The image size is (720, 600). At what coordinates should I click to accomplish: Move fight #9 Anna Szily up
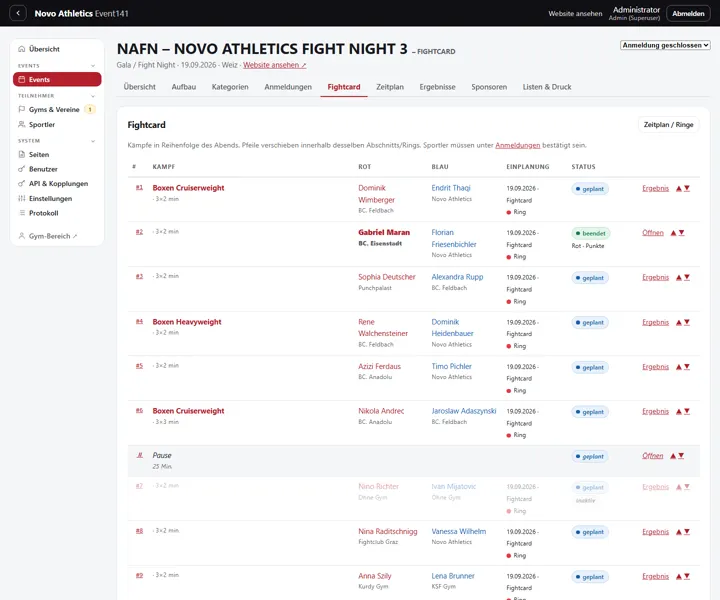[679, 577]
